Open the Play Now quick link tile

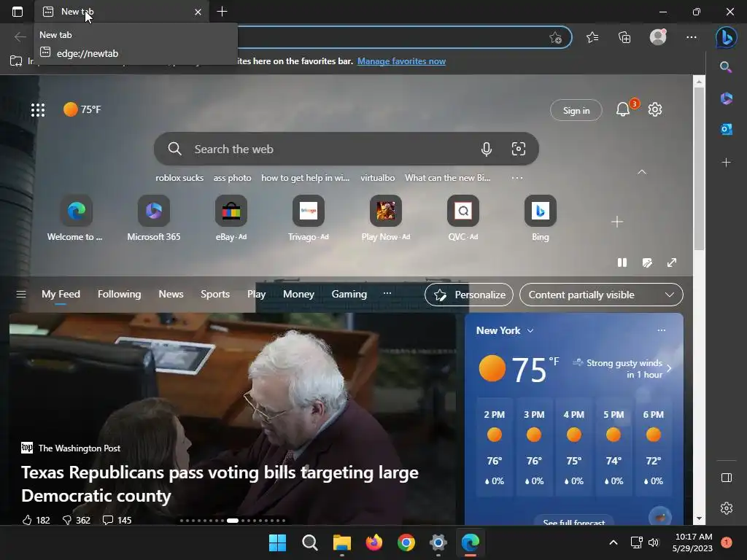click(385, 218)
